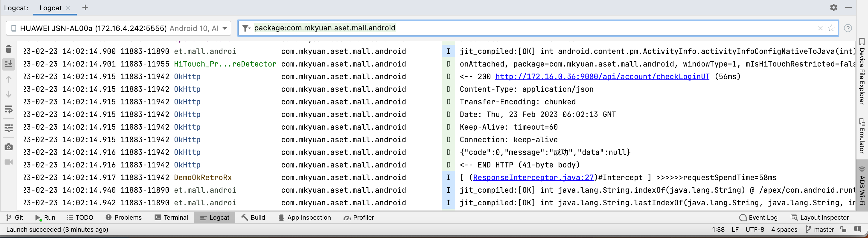Change indent setting 4 spaces

784,230
